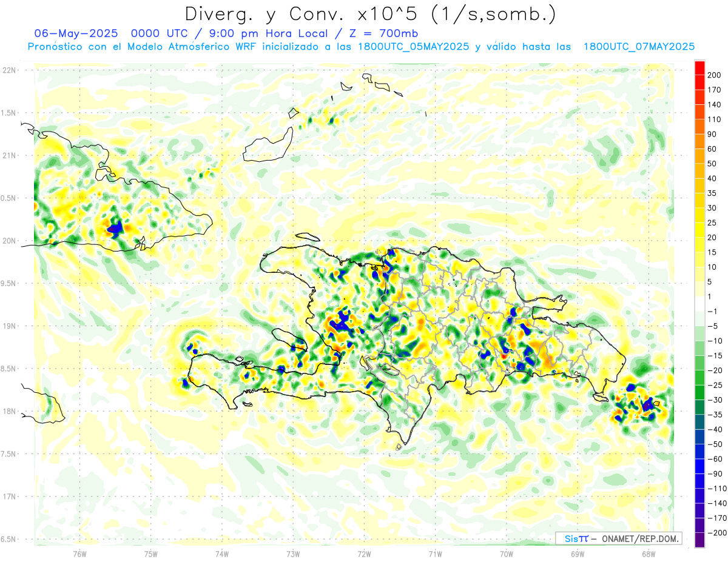Screen dimensions: 728x562
Task: Click the '69W' longitude label
Action: 577,554
